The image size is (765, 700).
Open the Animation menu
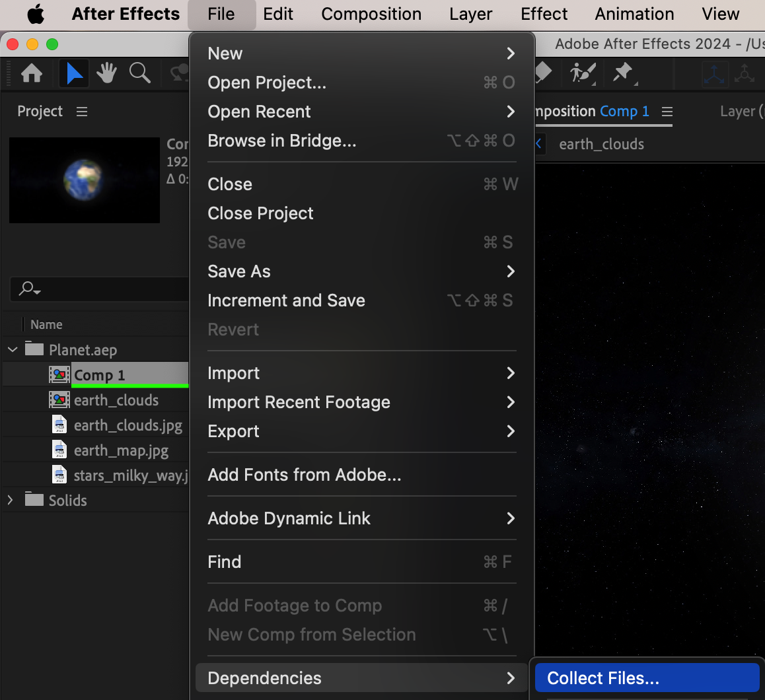(x=634, y=14)
